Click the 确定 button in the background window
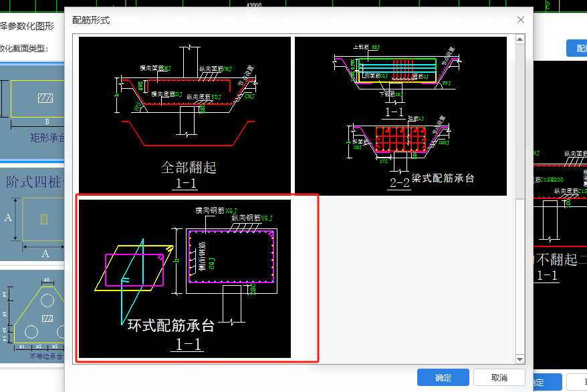This screenshot has height=392, width=587. 548,382
